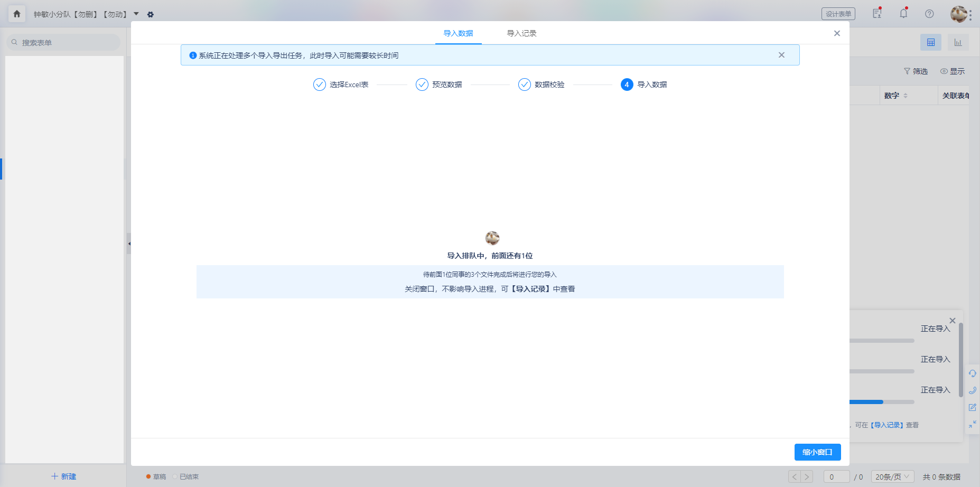Open the user avatar menu
The width and height of the screenshot is (980, 487).
958,14
